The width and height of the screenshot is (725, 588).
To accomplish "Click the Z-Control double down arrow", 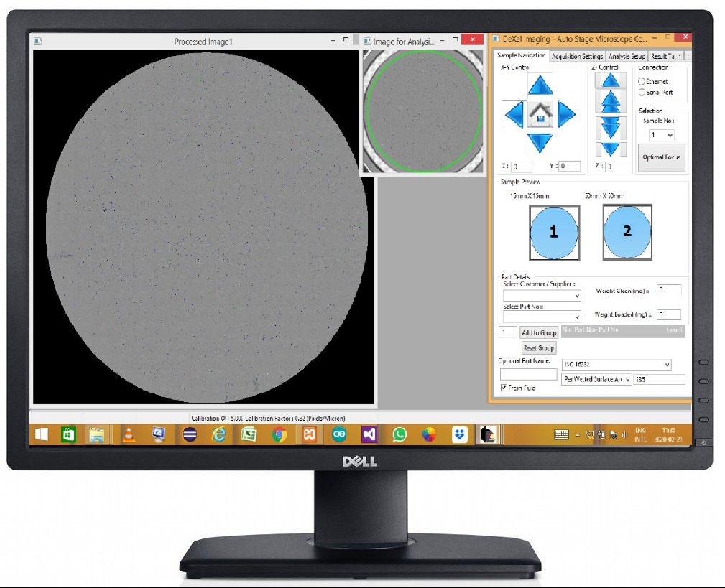I will pos(609,127).
